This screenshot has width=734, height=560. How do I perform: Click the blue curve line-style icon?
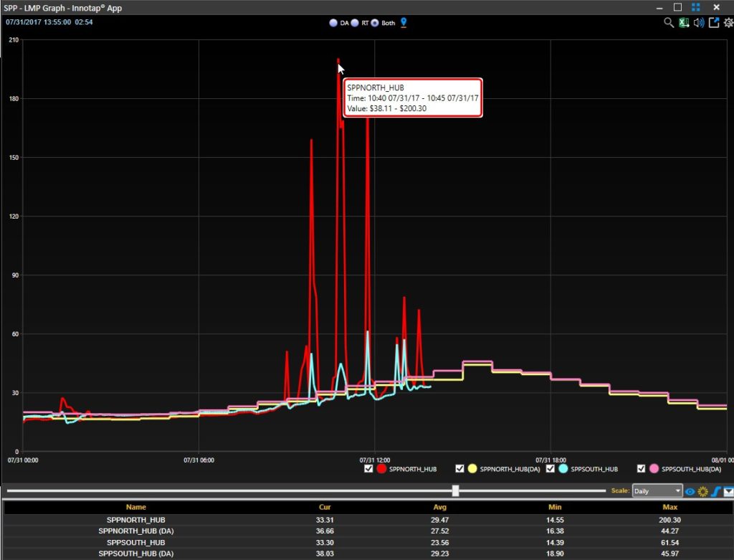point(716,492)
